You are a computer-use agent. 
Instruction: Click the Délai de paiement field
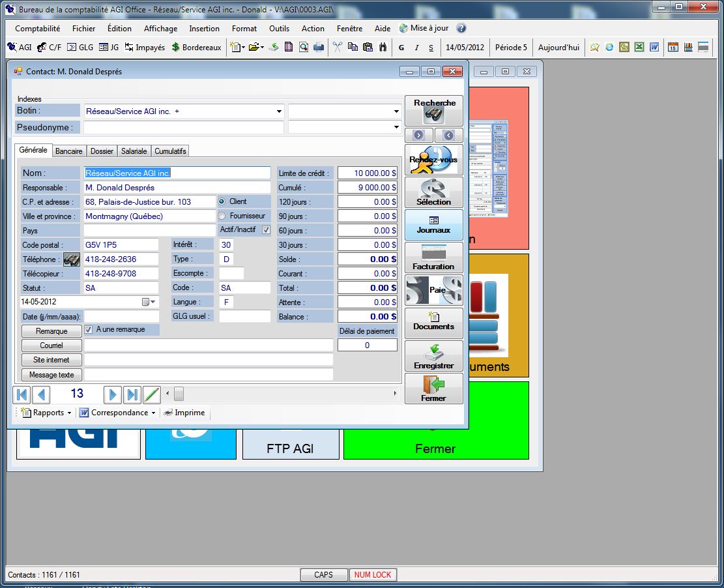point(368,345)
